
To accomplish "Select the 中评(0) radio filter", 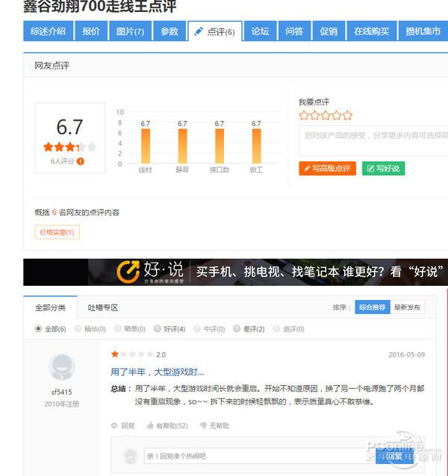I will click(197, 328).
